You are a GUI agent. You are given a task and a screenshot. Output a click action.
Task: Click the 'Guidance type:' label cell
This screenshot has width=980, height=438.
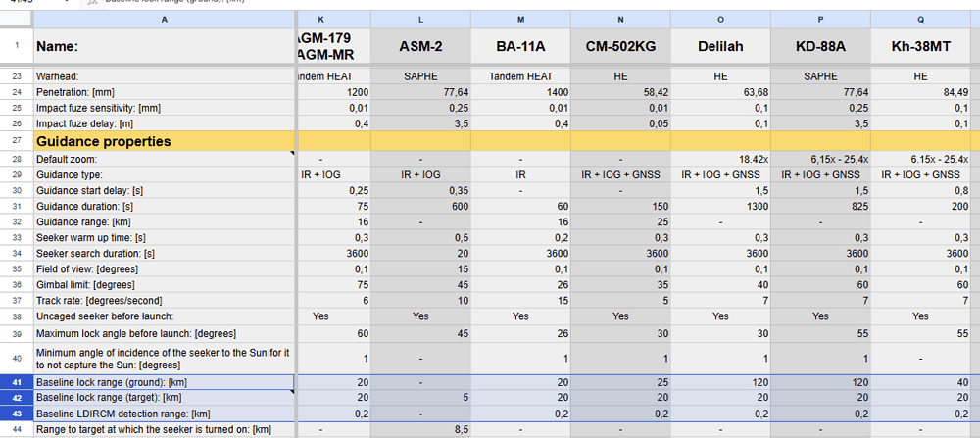tap(165, 175)
